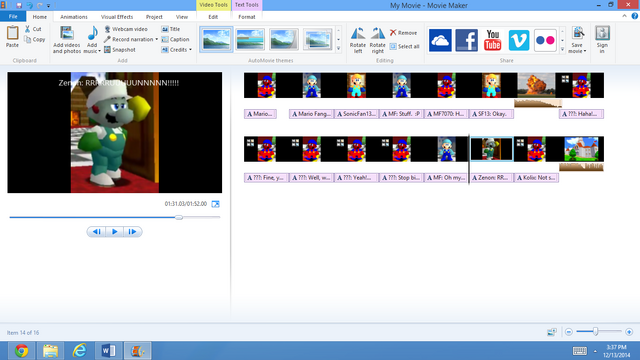This screenshot has width=640, height=360.
Task: Change thumbnail size icon in status bar
Action: click(551, 332)
